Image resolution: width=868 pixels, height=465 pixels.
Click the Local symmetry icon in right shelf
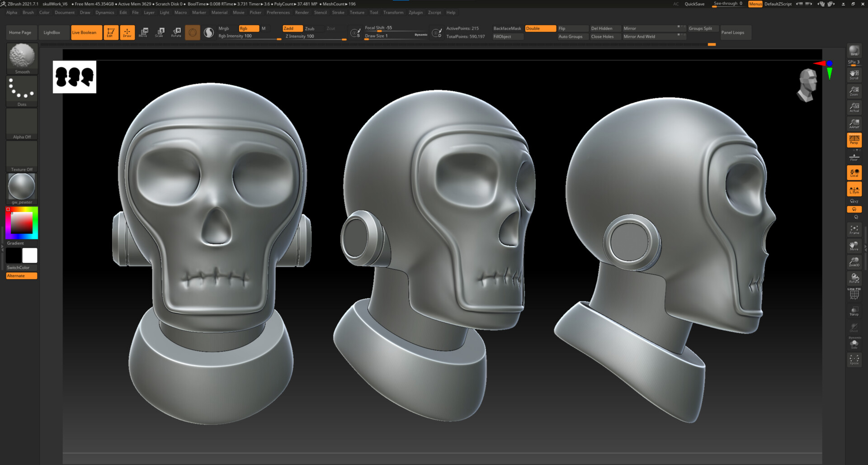(854, 173)
